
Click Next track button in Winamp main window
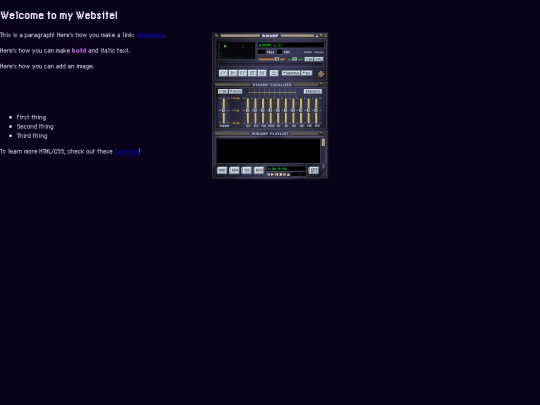[x=262, y=73]
